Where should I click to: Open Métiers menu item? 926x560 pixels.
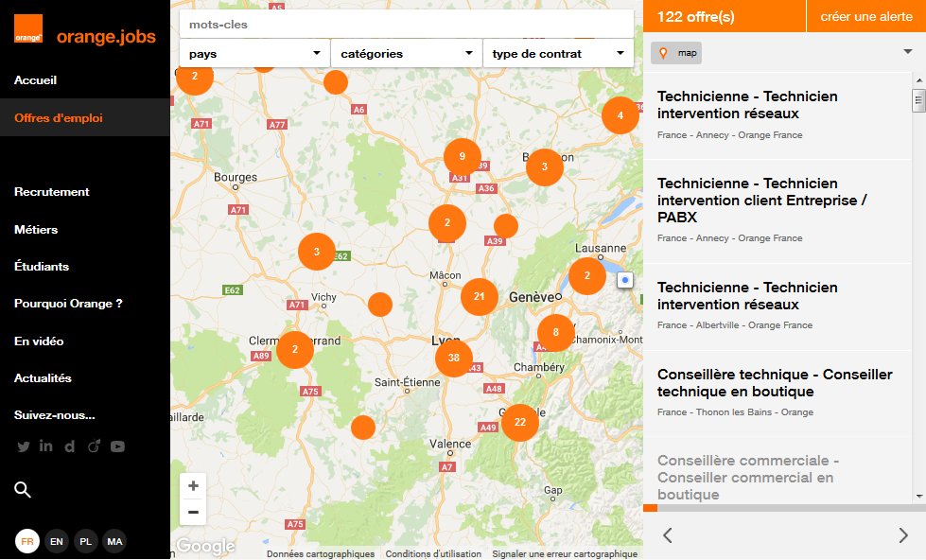coord(36,230)
